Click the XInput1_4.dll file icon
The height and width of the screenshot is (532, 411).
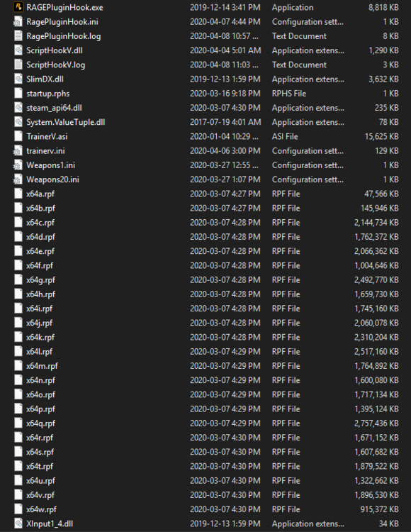click(18, 523)
